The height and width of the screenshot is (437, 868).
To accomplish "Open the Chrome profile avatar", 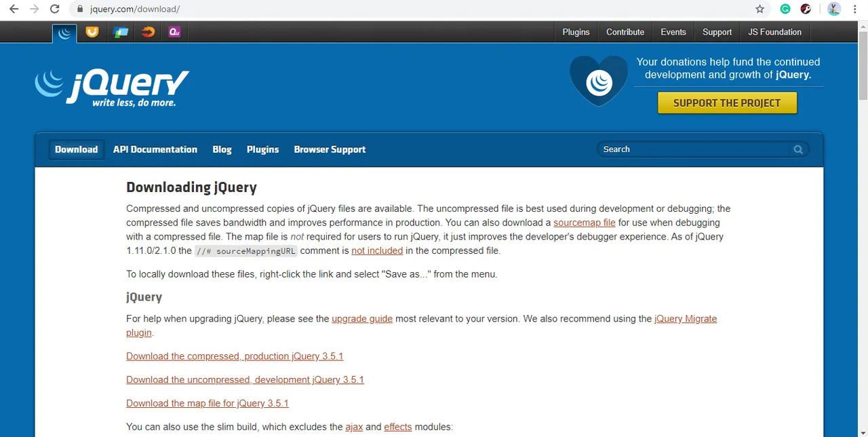I will click(834, 9).
